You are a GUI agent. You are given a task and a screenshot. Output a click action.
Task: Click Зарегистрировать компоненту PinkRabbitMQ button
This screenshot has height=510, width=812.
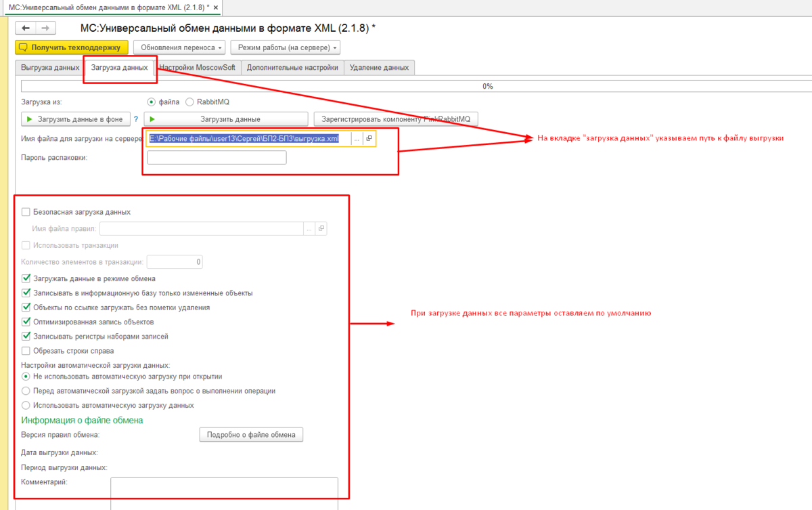[397, 119]
